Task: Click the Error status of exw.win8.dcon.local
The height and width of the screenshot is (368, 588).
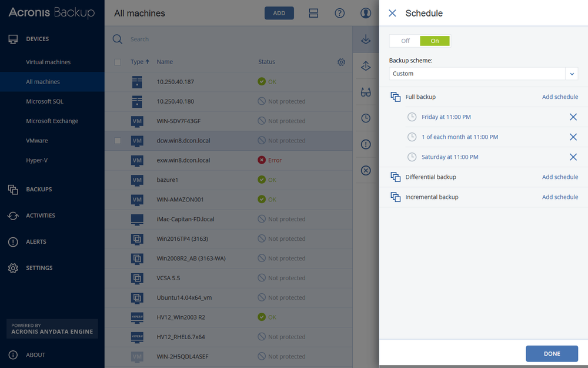Action: (x=270, y=160)
